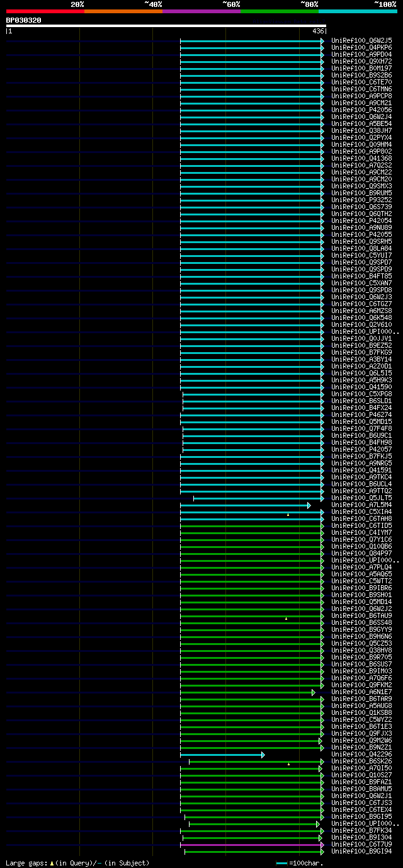Click label UniRef100_B9GI94
The width and height of the screenshot is (403, 868).
click(361, 851)
